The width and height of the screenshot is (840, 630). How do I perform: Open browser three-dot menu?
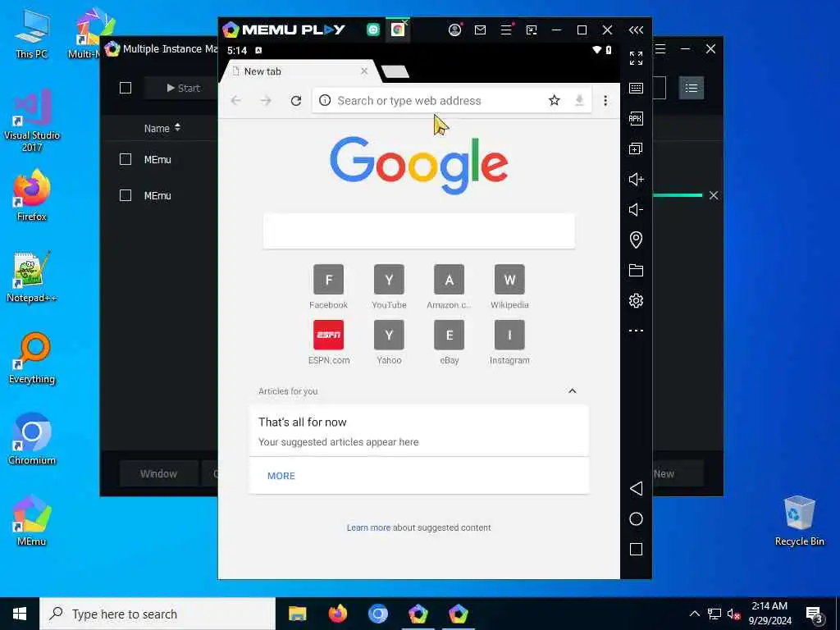pyautogui.click(x=605, y=101)
